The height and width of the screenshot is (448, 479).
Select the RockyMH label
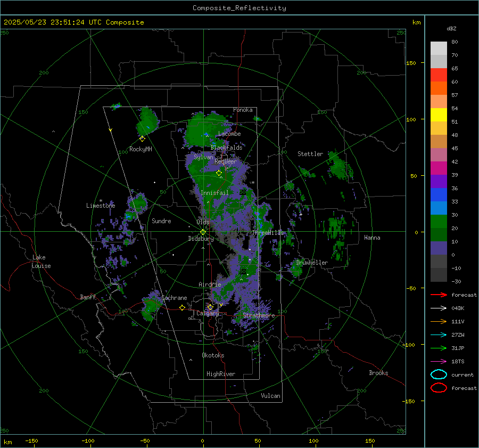pos(141,149)
